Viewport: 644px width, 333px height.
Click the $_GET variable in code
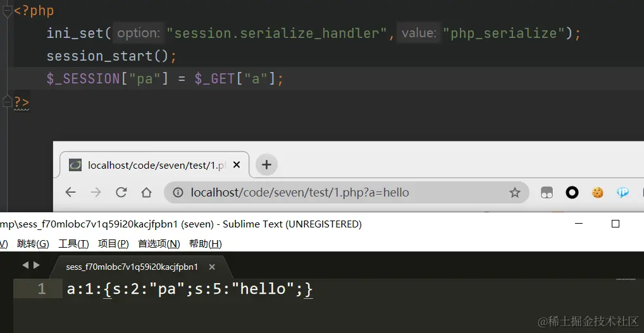coord(214,78)
